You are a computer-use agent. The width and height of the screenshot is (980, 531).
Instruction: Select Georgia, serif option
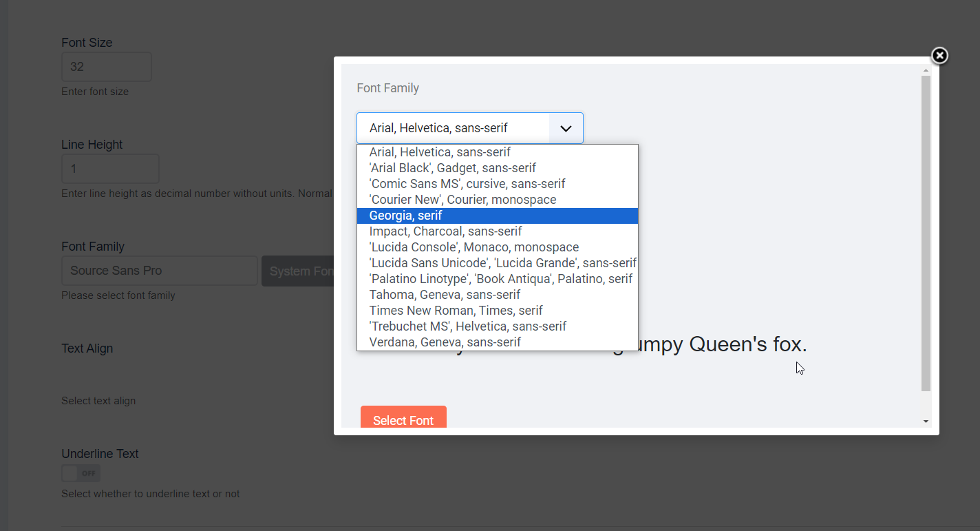[498, 216]
